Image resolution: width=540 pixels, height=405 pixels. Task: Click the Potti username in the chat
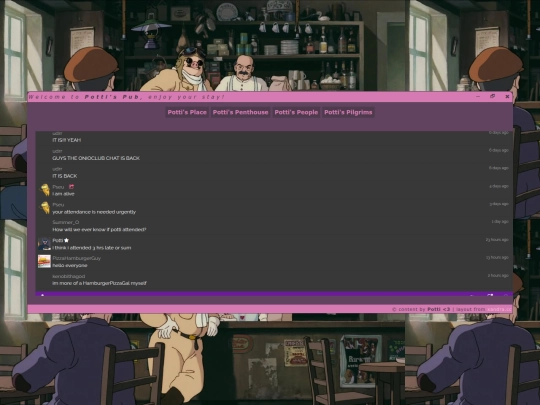click(x=58, y=240)
